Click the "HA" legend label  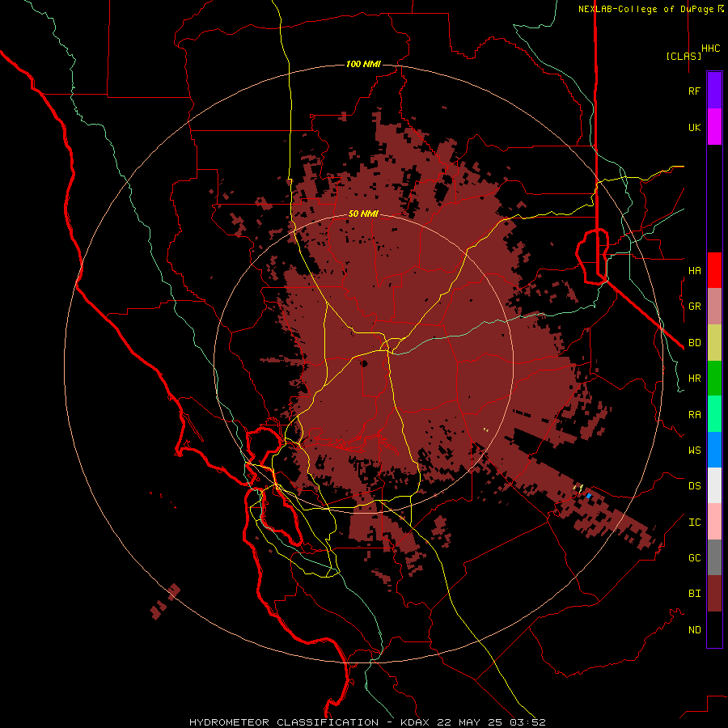[694, 270]
